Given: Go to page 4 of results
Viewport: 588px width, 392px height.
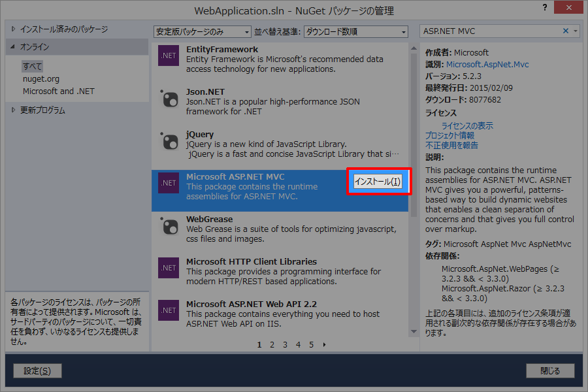Looking at the screenshot, I should point(298,345).
